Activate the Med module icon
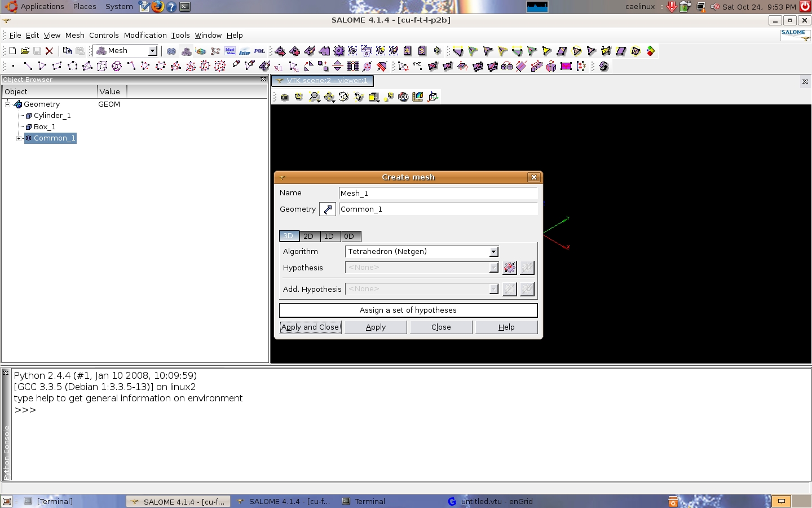 [x=230, y=51]
